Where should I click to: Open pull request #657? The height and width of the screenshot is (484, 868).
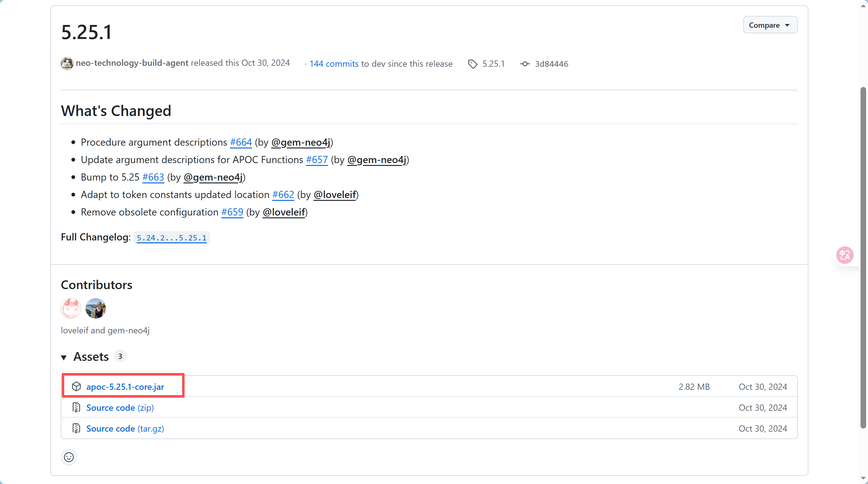click(x=317, y=160)
